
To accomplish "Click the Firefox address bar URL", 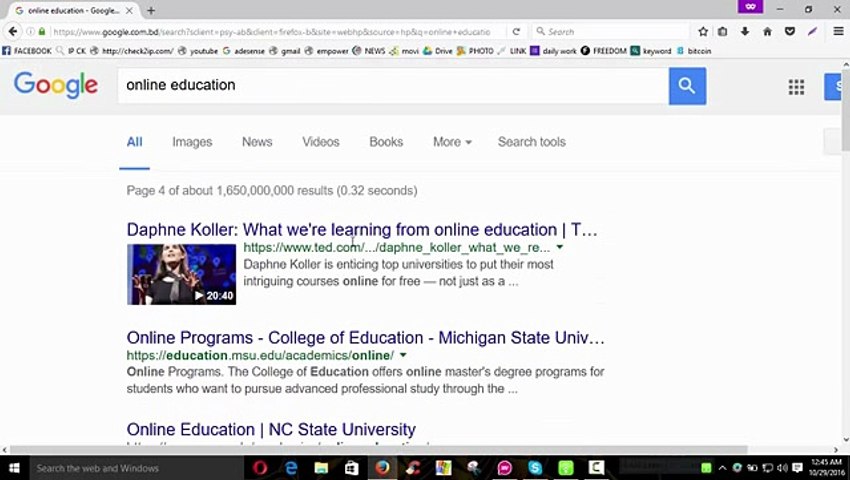I will coord(271,31).
